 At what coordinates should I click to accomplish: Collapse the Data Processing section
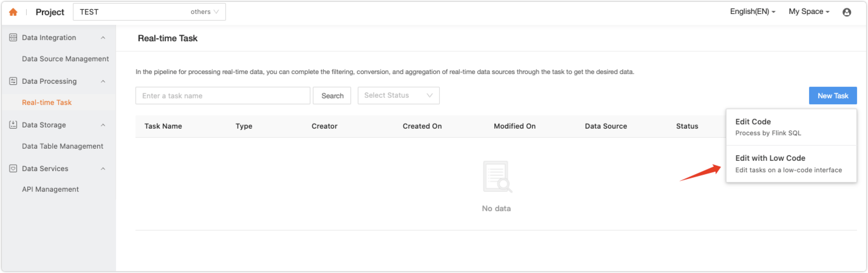pos(103,81)
